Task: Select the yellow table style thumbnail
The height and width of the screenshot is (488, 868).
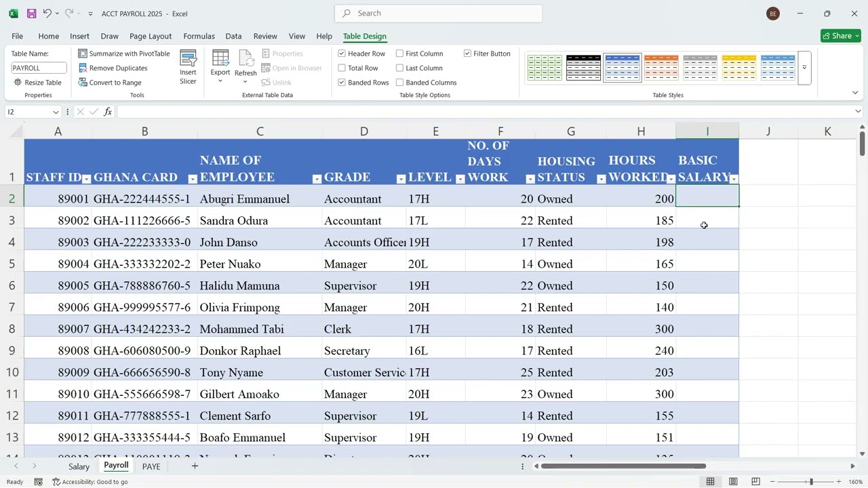Action: (x=739, y=68)
